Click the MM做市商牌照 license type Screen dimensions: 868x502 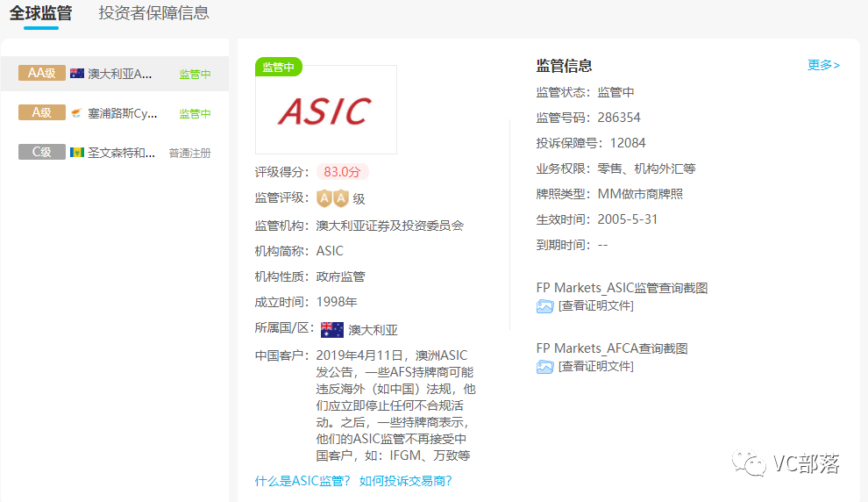(x=640, y=194)
